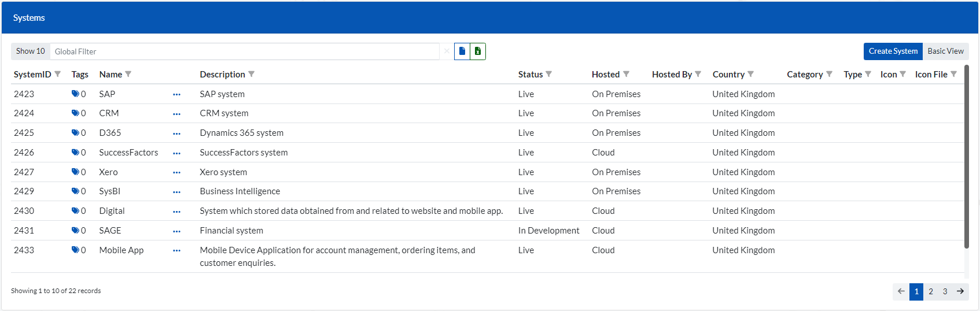
Task: Clear the global filter with X icon
Action: (447, 51)
